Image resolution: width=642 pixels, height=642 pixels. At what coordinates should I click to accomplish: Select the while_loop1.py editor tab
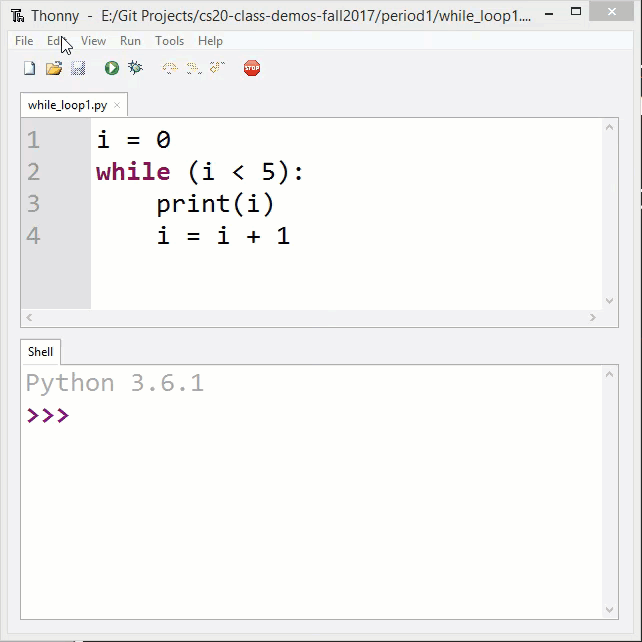66,105
